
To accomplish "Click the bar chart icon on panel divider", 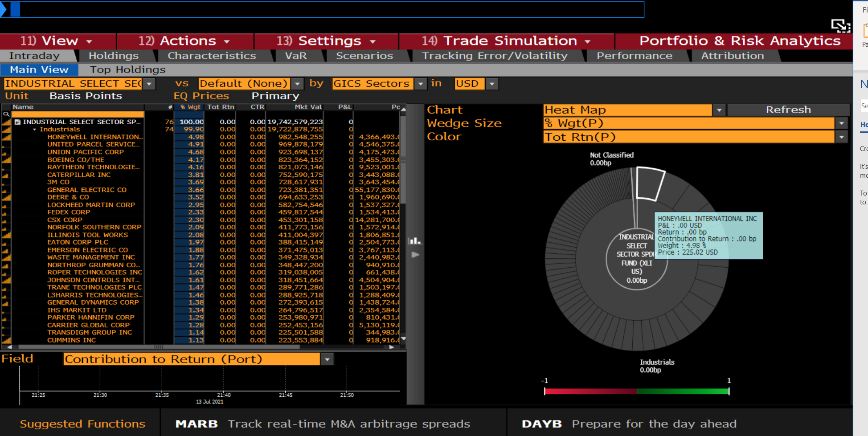I will pos(415,241).
